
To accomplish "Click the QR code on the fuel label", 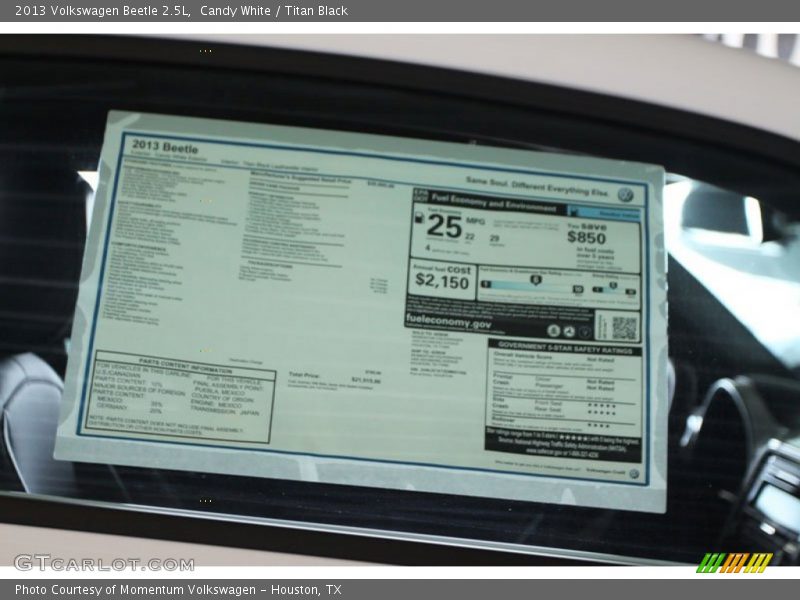I will [623, 327].
